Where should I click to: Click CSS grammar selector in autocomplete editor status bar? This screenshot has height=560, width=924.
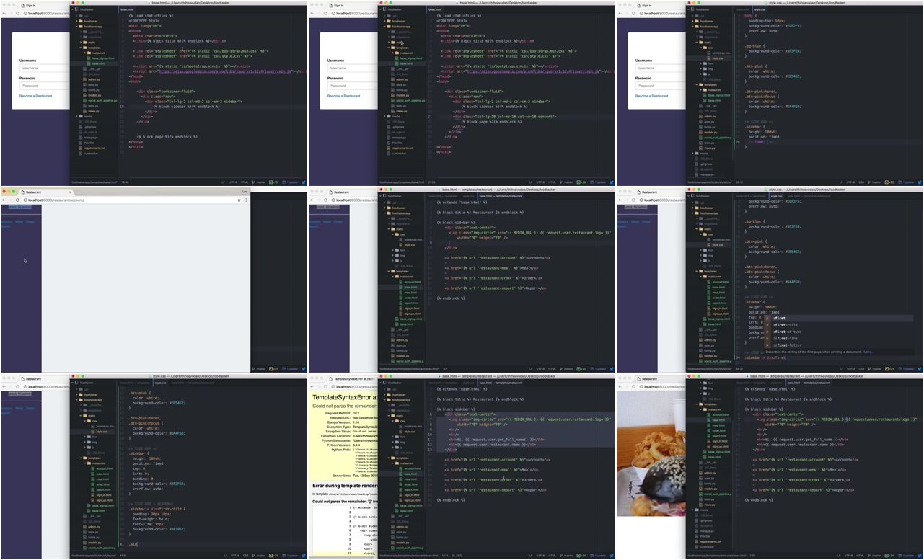[861, 369]
